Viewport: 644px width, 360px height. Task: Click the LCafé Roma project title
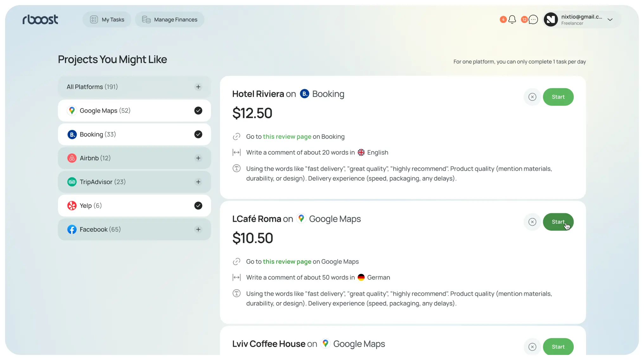click(x=257, y=219)
